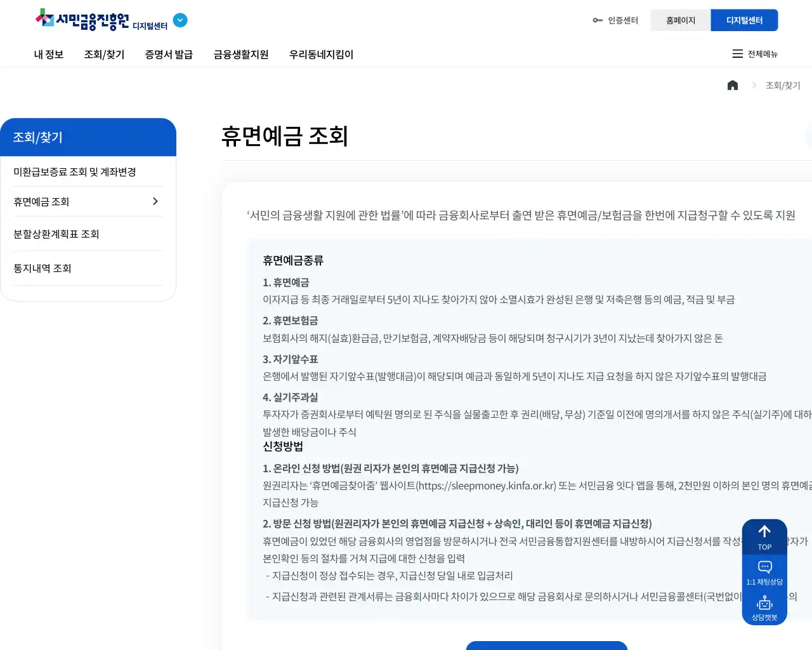Expand the 휴면예금 조회 chevron arrow

[155, 201]
